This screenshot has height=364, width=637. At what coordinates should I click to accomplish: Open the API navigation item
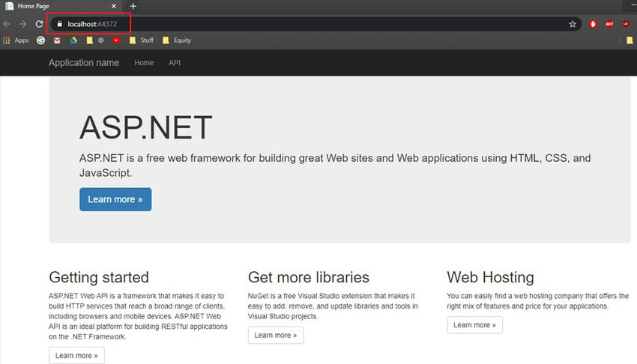coord(175,63)
